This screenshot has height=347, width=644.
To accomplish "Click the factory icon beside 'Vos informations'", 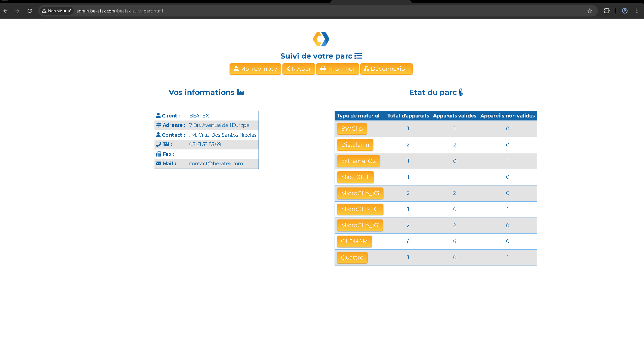I will point(240,92).
